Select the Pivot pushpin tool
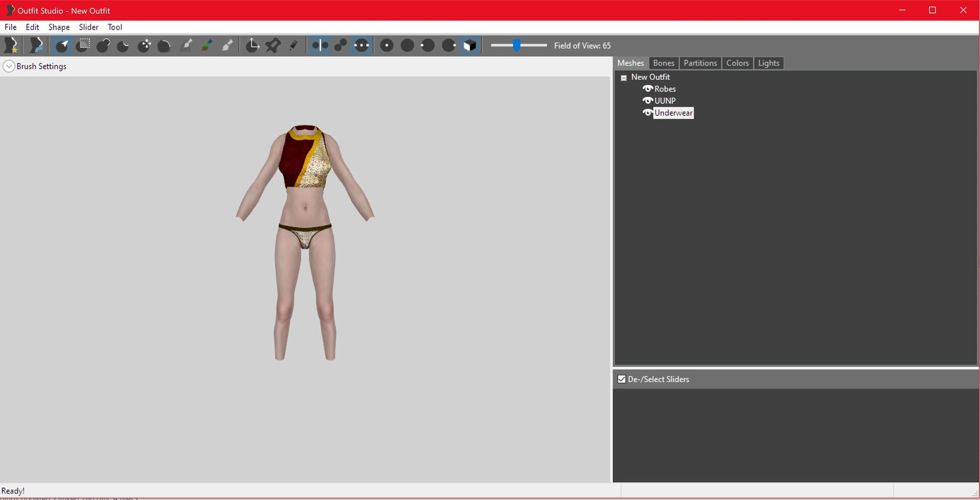 tap(273, 45)
